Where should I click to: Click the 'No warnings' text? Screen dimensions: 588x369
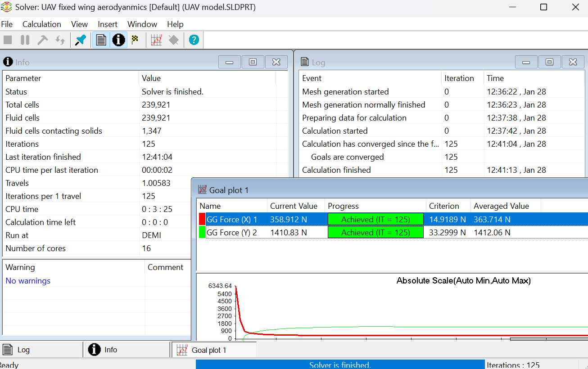pyautogui.click(x=28, y=281)
